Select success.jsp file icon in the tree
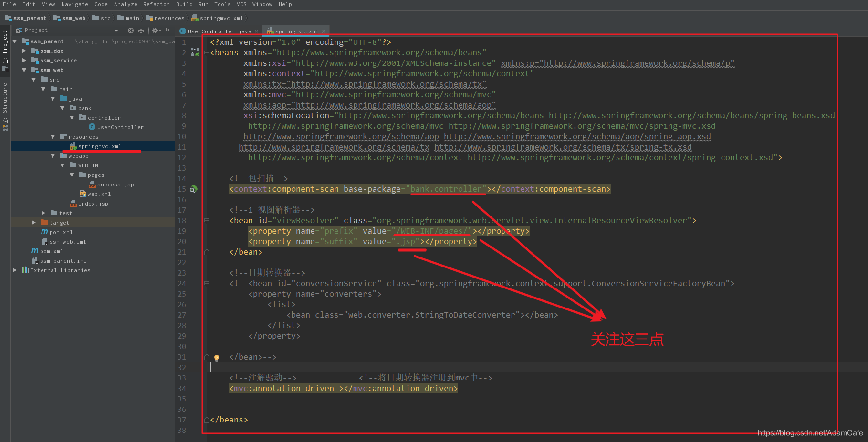868x442 pixels. [92, 184]
